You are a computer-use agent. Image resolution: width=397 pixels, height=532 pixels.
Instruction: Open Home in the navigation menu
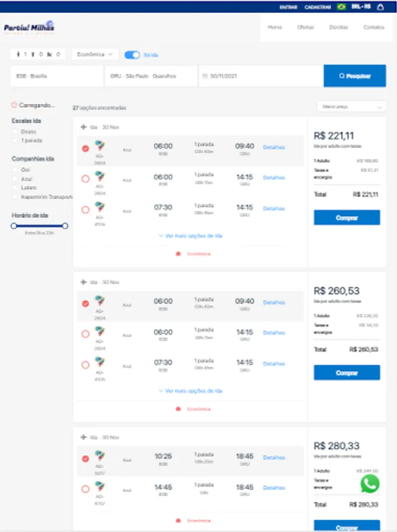pyautogui.click(x=275, y=27)
